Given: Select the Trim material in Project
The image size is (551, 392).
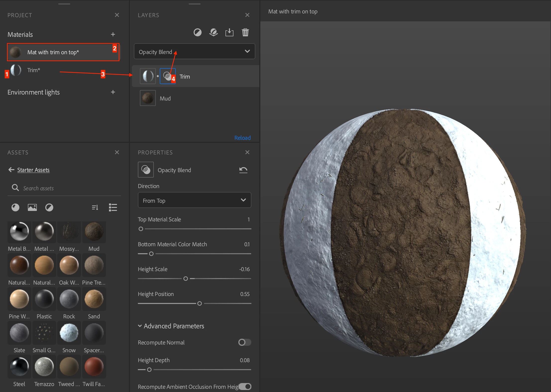Looking at the screenshot, I should [34, 70].
